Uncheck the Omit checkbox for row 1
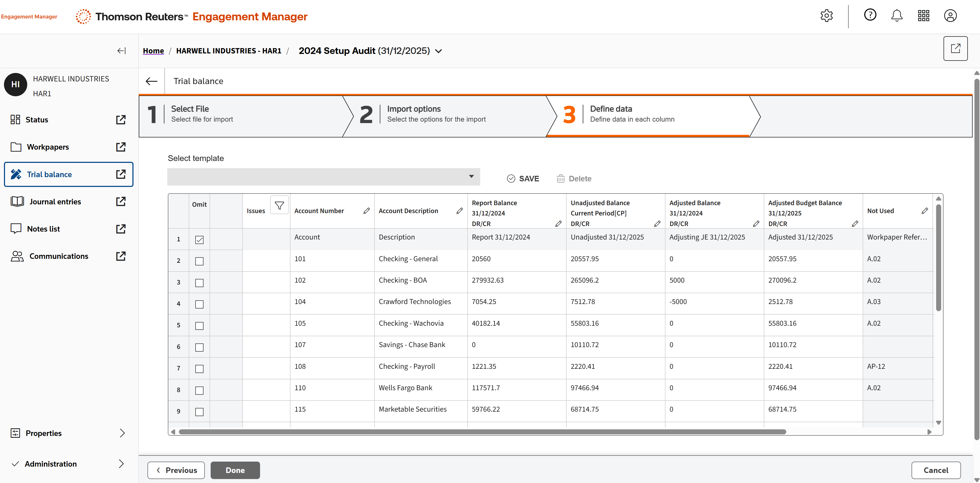Viewport: 980px width, 483px height. 199,240
